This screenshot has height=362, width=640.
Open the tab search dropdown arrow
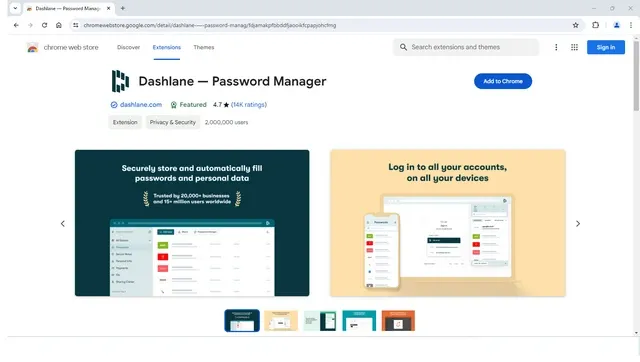click(15, 8)
